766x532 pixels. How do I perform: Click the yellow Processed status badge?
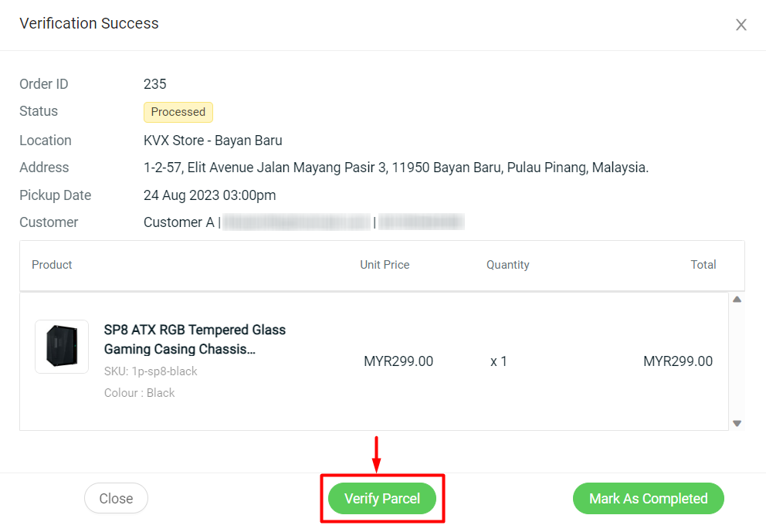coord(178,112)
